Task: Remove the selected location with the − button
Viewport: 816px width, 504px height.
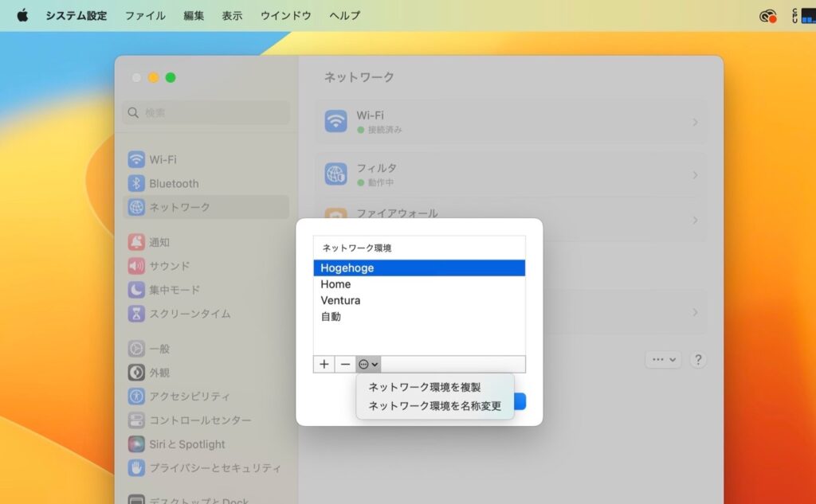Action: (345, 364)
